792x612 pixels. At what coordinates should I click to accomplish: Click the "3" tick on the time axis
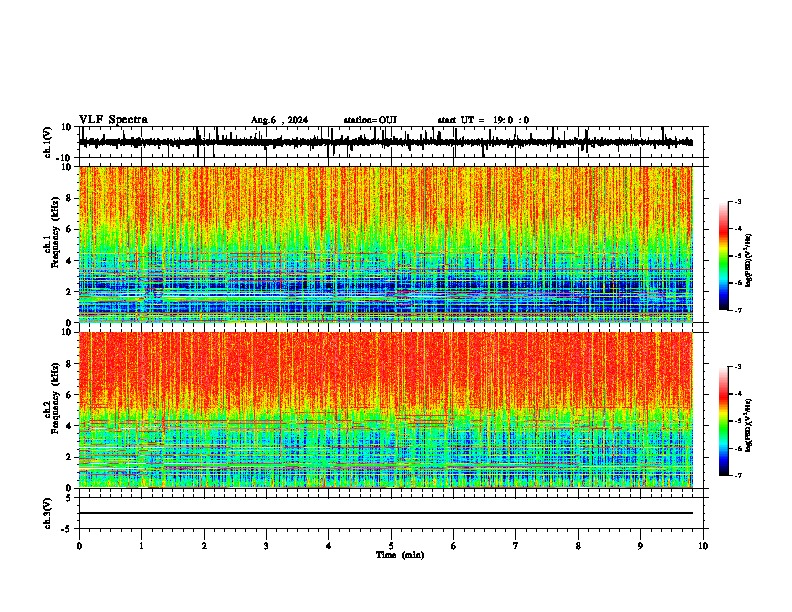pyautogui.click(x=266, y=546)
